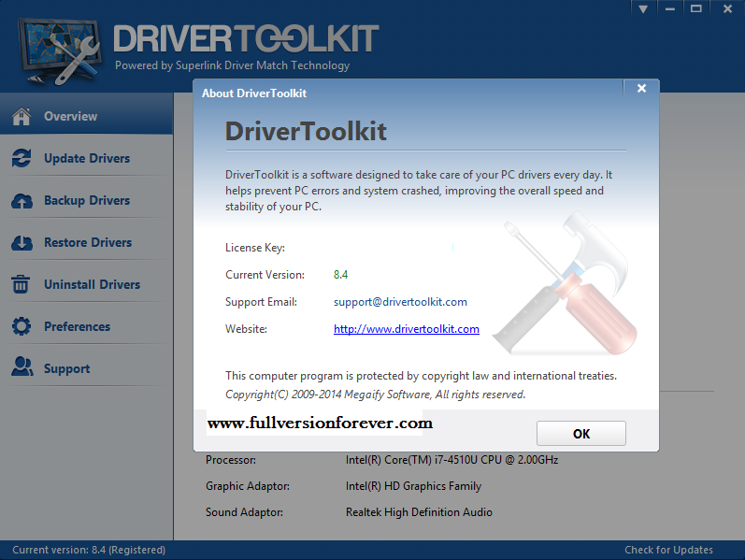Open the drivertoolkit.com website link
Viewport: 745px width, 560px height.
tap(407, 329)
